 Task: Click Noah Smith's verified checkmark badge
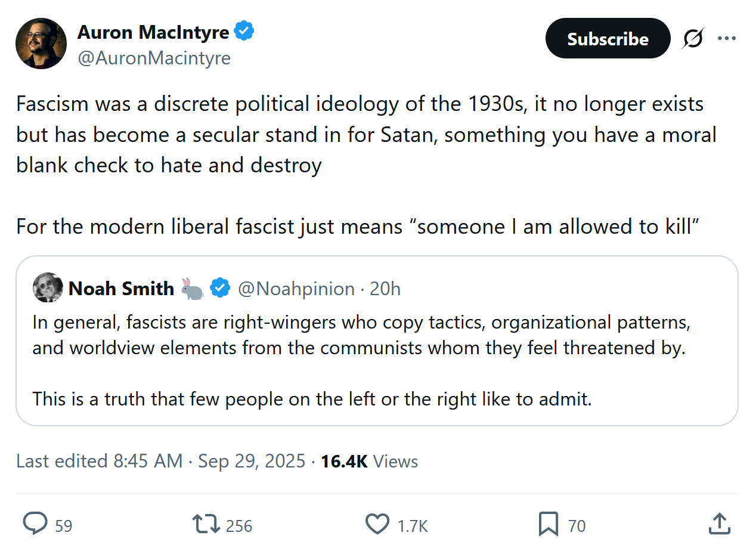[221, 289]
